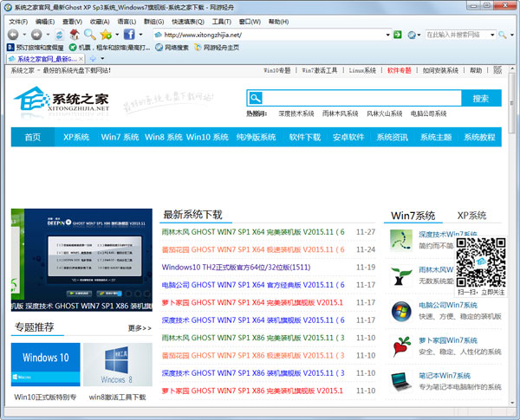Viewport: 520px width, 420px height.
Task: Expand the favorites star dropdown arrow
Action: (117, 35)
